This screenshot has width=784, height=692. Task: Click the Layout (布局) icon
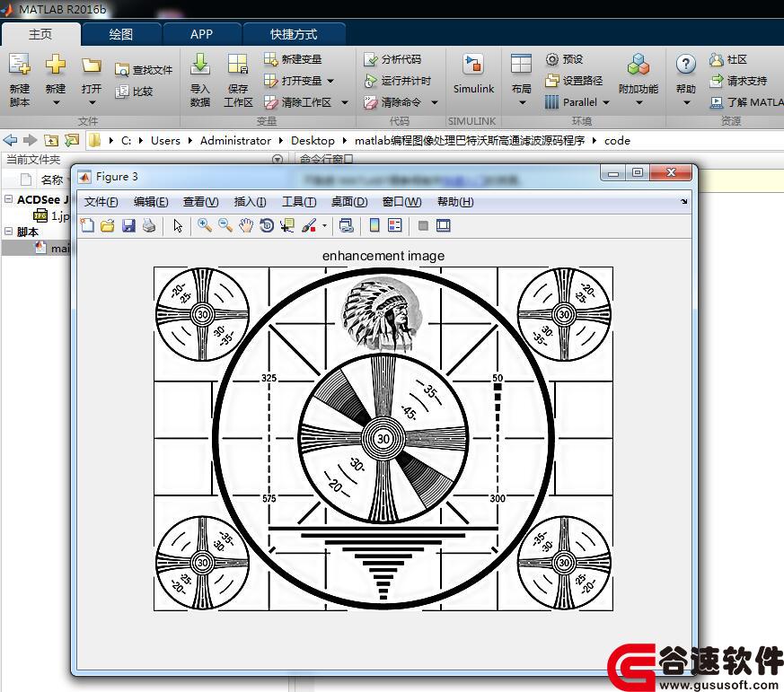pos(521,64)
